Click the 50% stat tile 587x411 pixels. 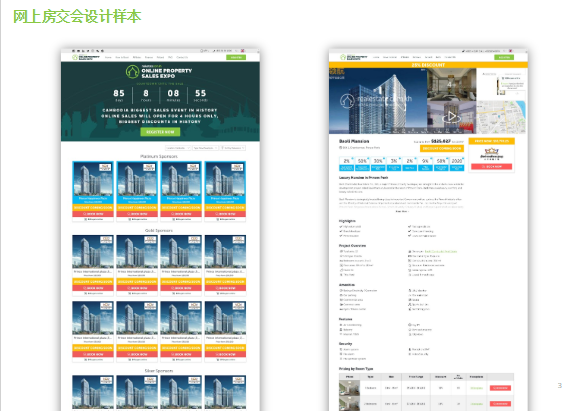tap(362, 164)
